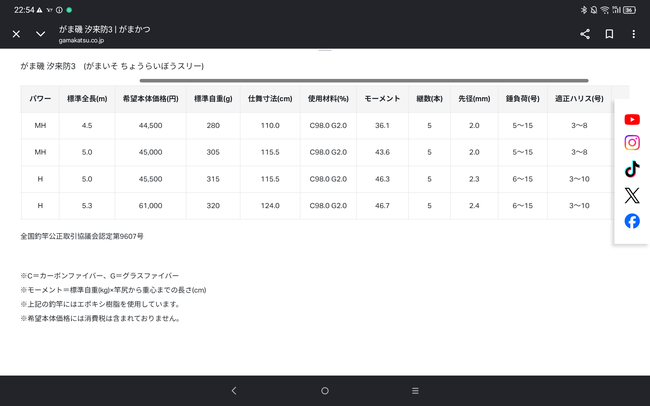Open the YouTube social link
The image size is (650, 406).
pyautogui.click(x=632, y=119)
